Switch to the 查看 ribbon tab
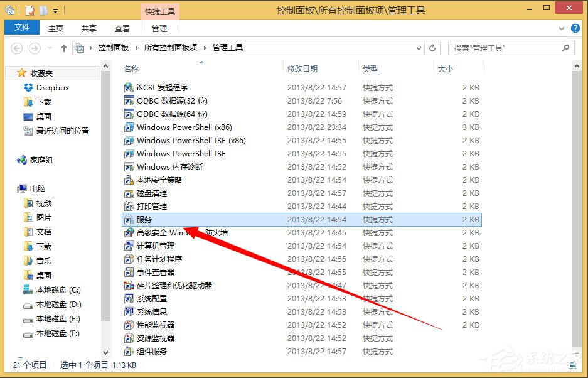588x378 pixels. tap(122, 28)
